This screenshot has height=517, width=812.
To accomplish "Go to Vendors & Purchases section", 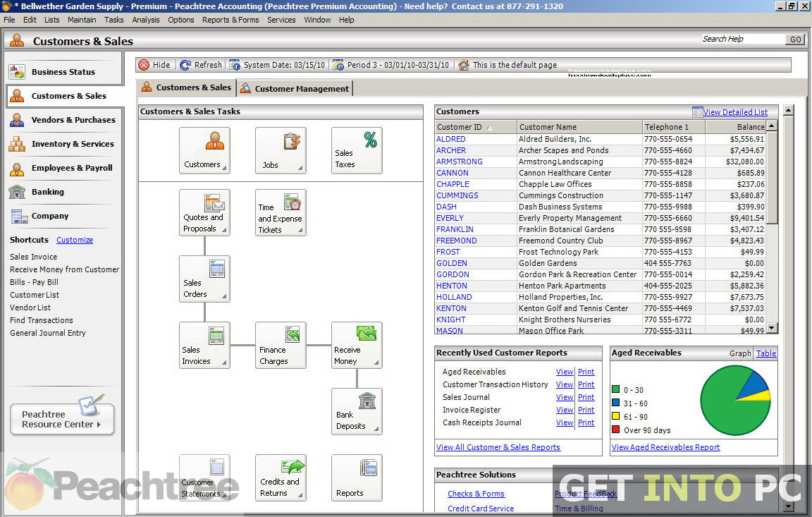I will click(x=63, y=120).
